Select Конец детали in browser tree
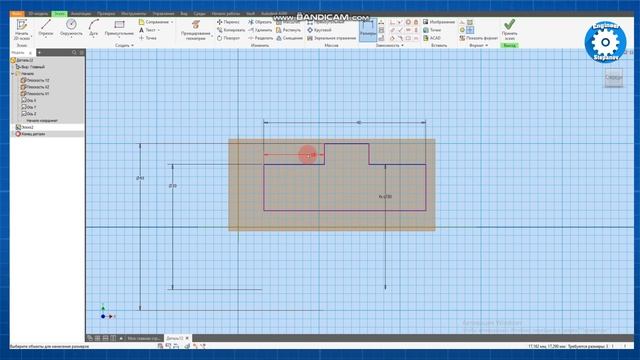The height and width of the screenshot is (360, 640). pos(30,134)
